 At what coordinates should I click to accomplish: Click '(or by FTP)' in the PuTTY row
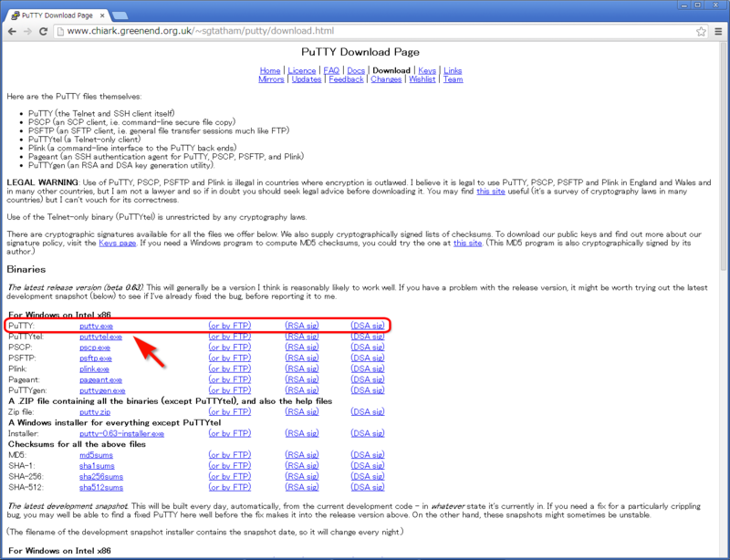(x=230, y=326)
